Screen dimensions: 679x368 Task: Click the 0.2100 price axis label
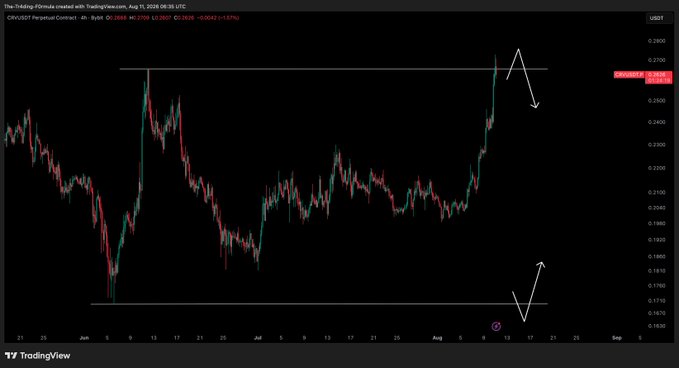point(656,192)
